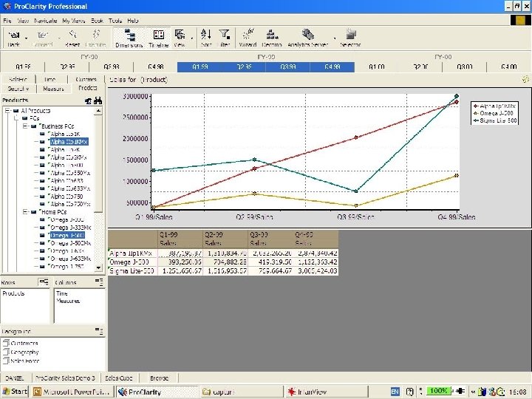
Task: Click the Products tree scroll down arrow
Action: click(x=98, y=267)
